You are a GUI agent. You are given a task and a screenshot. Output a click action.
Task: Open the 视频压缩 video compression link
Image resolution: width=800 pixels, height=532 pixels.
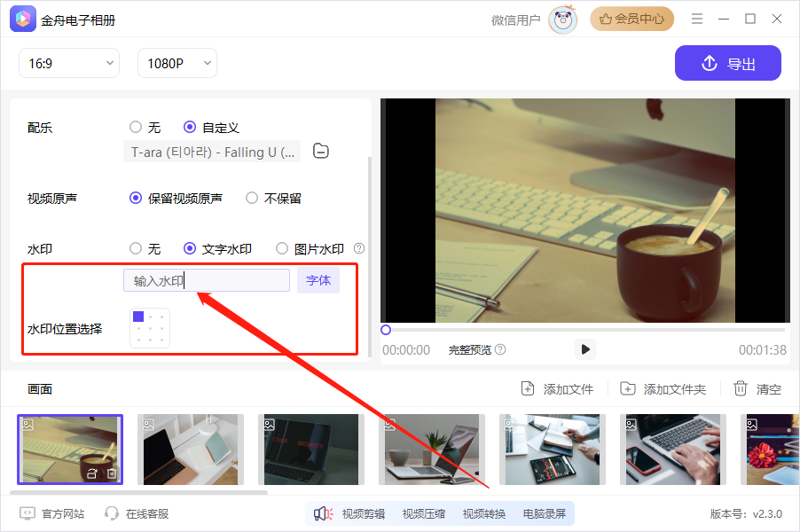coord(423,513)
